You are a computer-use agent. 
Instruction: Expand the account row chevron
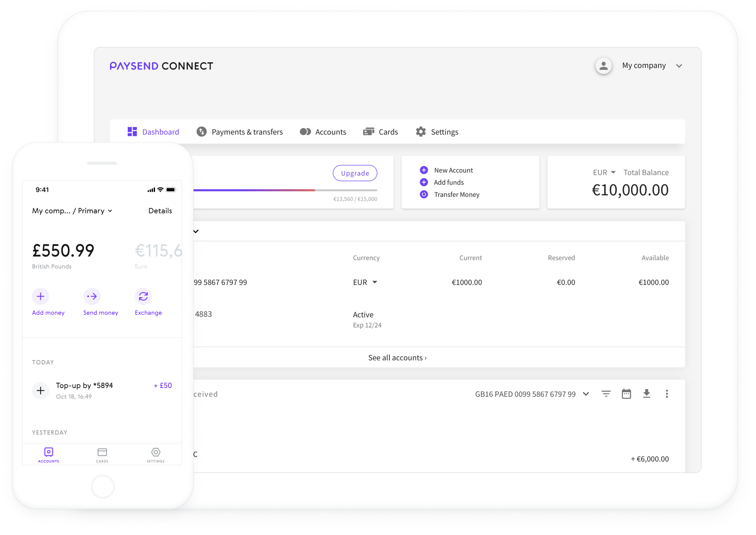point(197,231)
